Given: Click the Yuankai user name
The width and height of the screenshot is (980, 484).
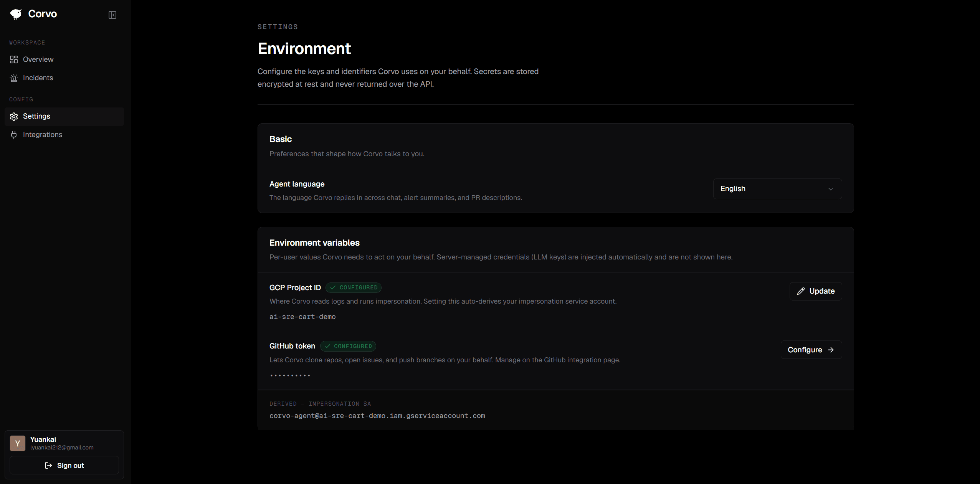Looking at the screenshot, I should pyautogui.click(x=43, y=439).
